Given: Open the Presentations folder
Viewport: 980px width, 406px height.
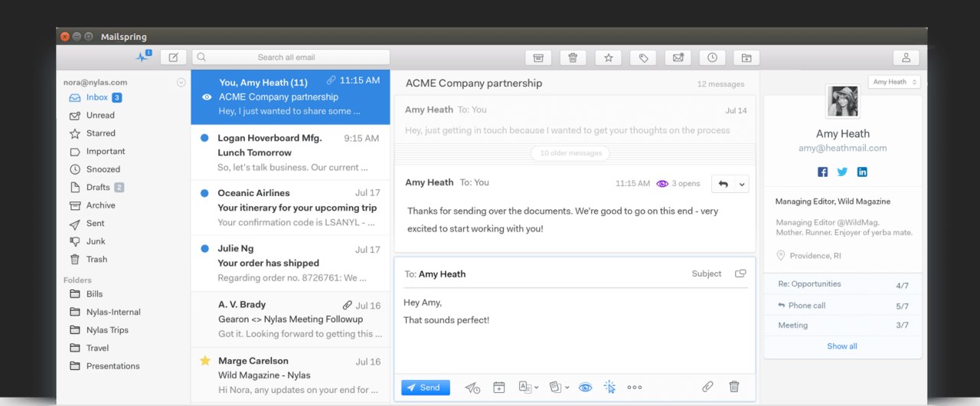Looking at the screenshot, I should point(113,366).
